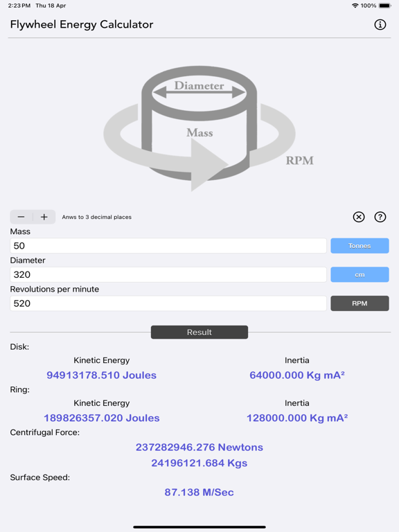Viewport: 399px width, 532px height.
Task: Focus the Revolutions per minute field
Action: pyautogui.click(x=168, y=303)
